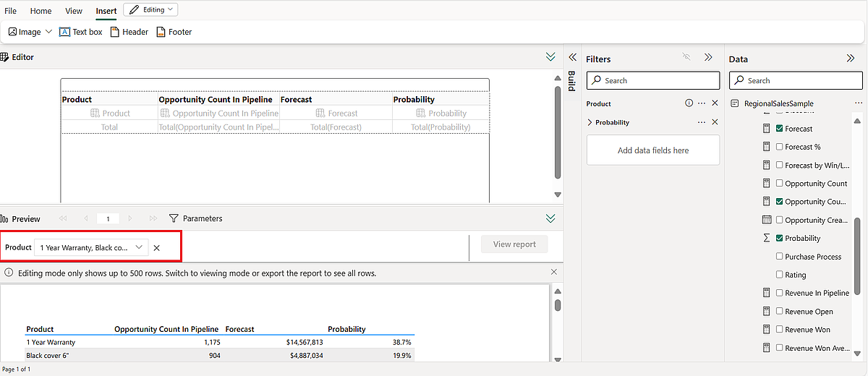Check the Forecast % field
The image size is (868, 376).
tap(779, 147)
